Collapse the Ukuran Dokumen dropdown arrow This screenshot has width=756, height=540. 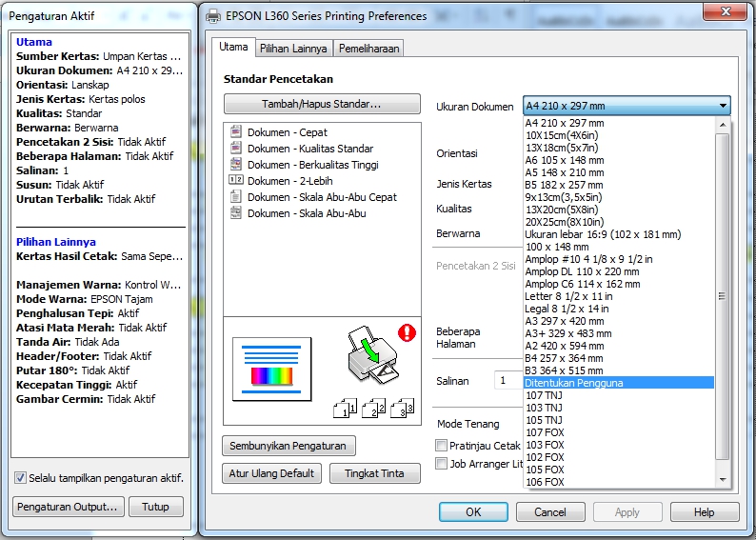(x=724, y=107)
